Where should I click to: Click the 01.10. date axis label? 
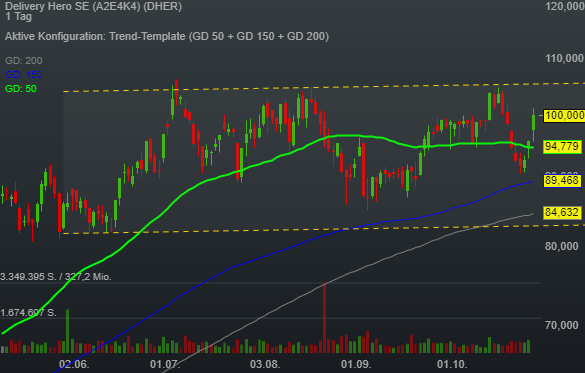point(452,364)
